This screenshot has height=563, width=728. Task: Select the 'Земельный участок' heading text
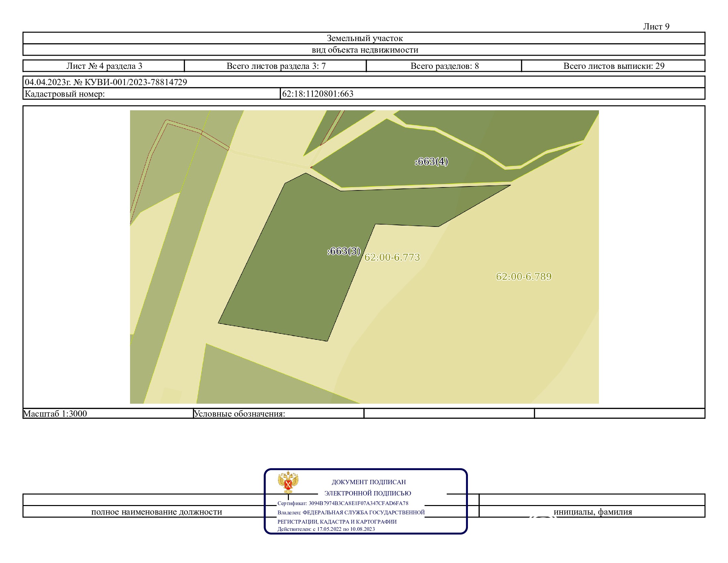click(x=365, y=38)
